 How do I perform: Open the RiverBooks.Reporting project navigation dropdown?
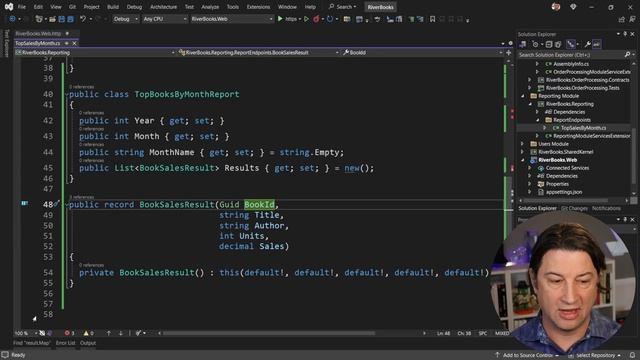95,52
